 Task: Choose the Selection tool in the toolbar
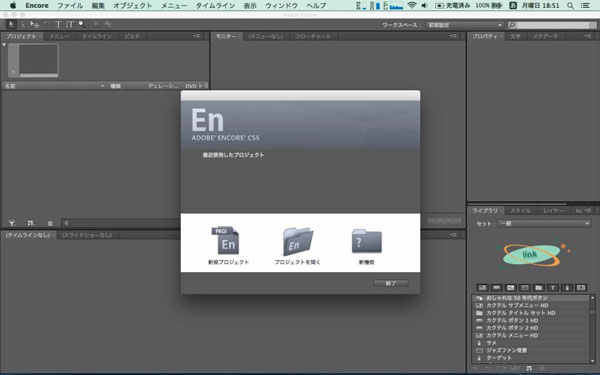coord(11,24)
